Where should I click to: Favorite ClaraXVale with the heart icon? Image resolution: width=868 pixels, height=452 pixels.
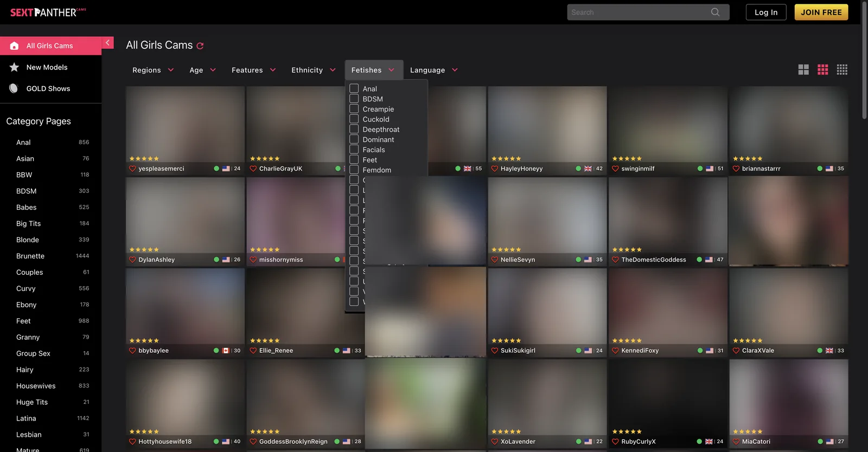tap(736, 351)
